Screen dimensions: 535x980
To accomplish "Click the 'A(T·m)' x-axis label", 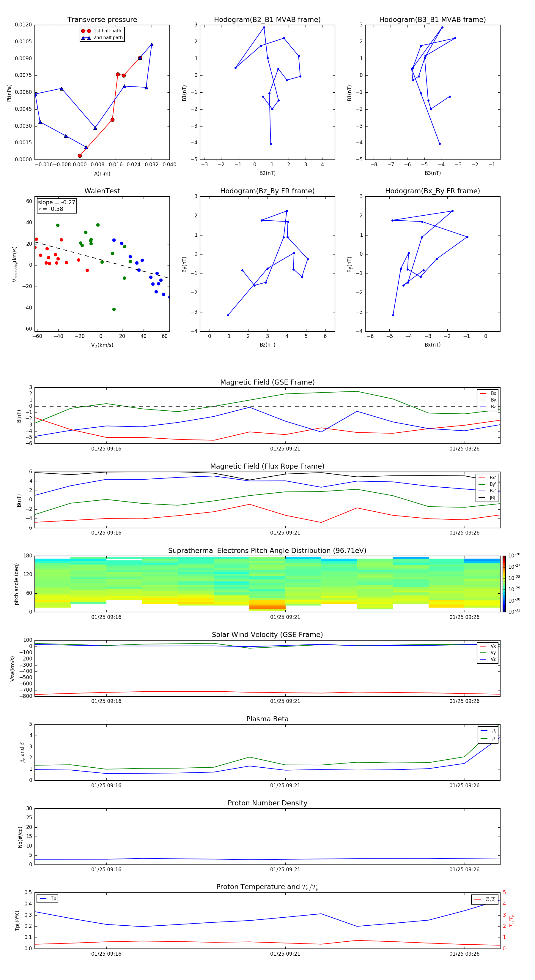I will (x=102, y=174).
